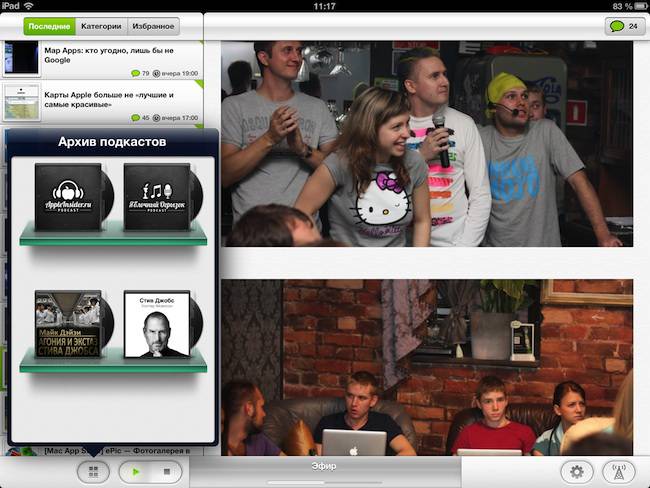Open the Карты Apple article row

(102, 102)
